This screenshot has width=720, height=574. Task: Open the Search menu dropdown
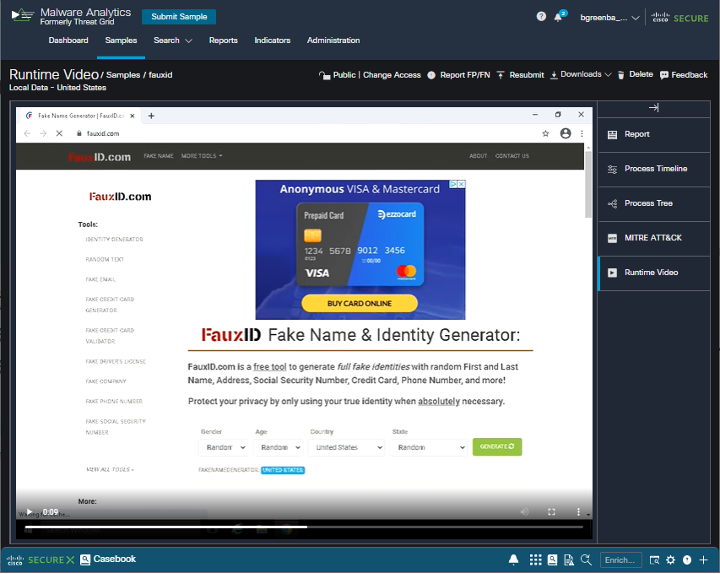click(172, 41)
